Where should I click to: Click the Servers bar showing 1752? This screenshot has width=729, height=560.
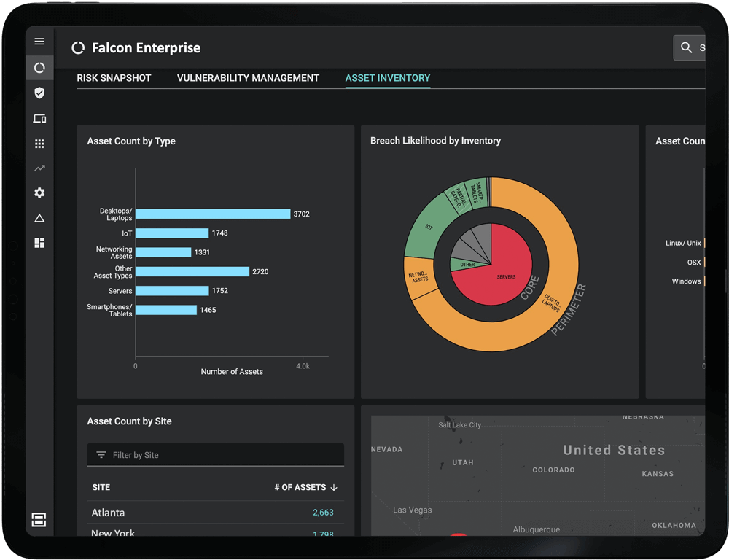point(172,291)
